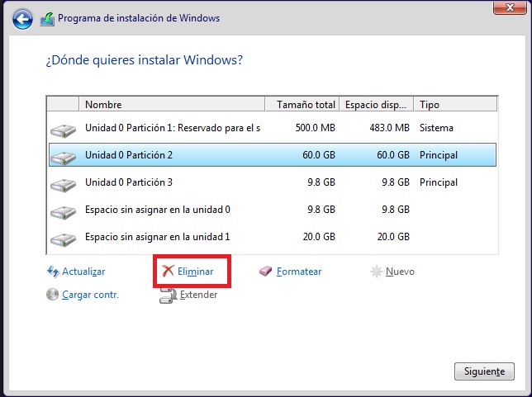Click the Nuevo starburst icon
This screenshot has width=532, height=397.
(x=376, y=272)
